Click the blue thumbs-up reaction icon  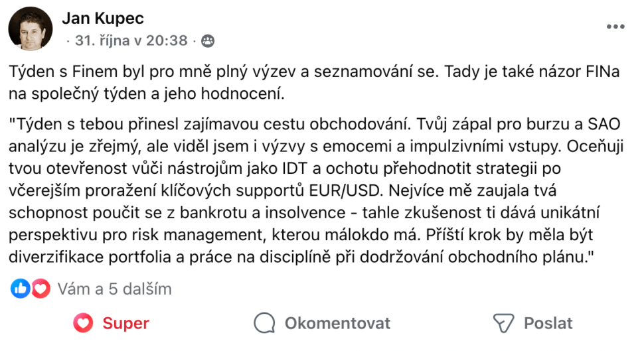click(x=21, y=289)
